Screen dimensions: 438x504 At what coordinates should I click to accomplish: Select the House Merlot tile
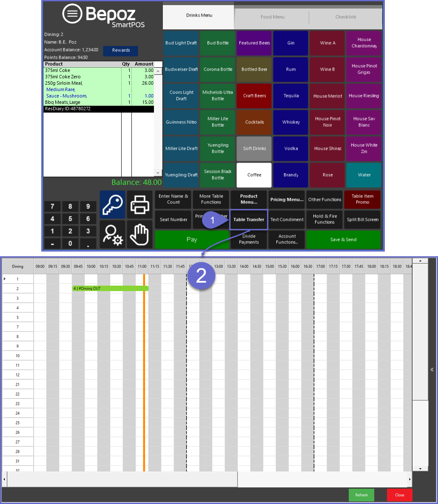click(x=327, y=96)
